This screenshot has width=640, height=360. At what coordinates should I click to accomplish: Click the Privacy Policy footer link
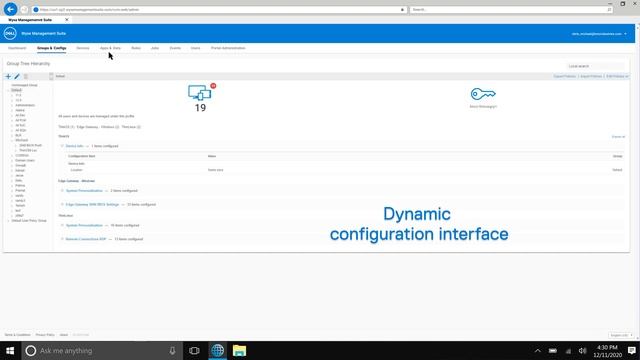pos(45,335)
